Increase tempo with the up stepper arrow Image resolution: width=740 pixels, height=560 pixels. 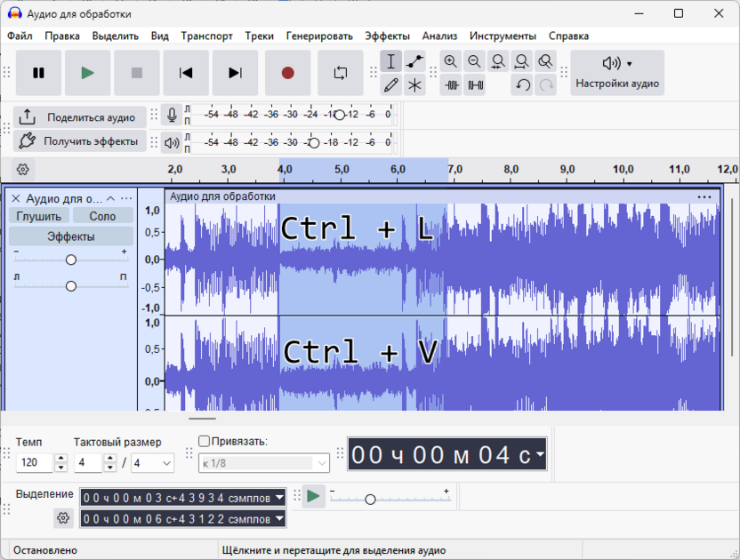[60, 458]
